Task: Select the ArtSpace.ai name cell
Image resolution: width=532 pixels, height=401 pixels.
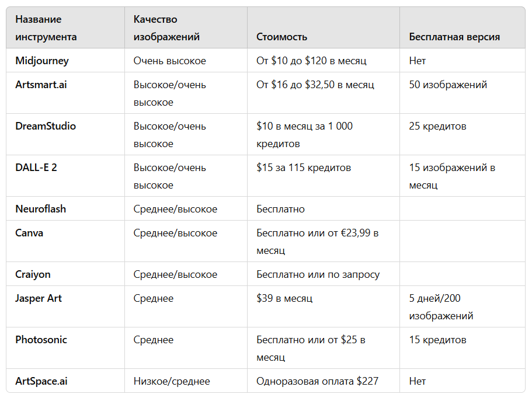Action: [x=41, y=381]
